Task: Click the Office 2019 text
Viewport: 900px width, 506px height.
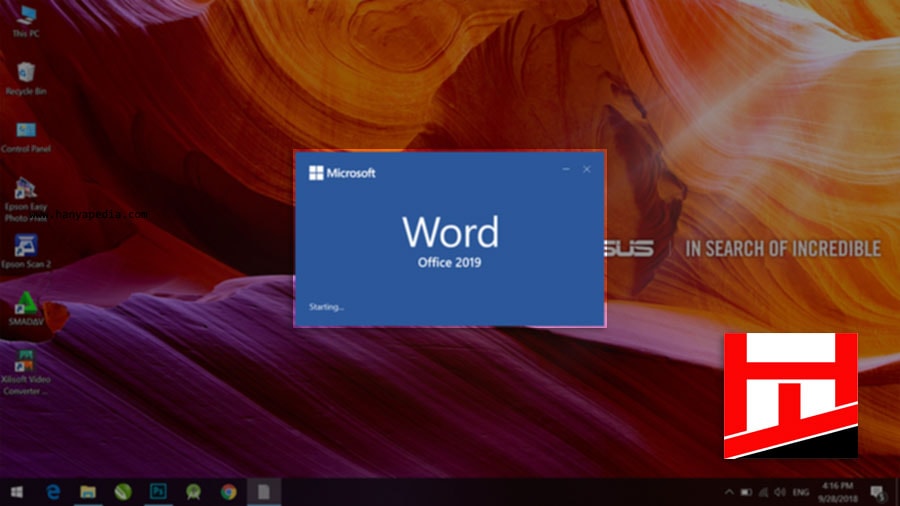Action: (449, 263)
